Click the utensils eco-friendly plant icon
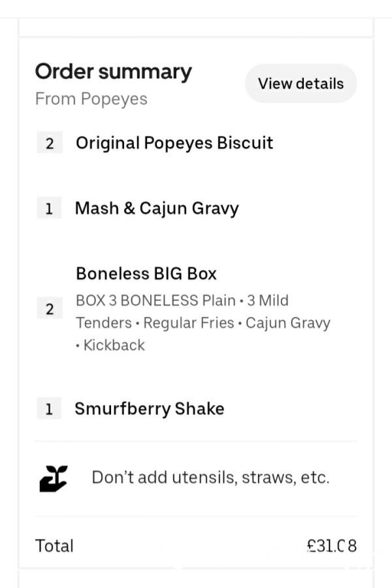Screen dimensions: 392x588 pos(54,478)
